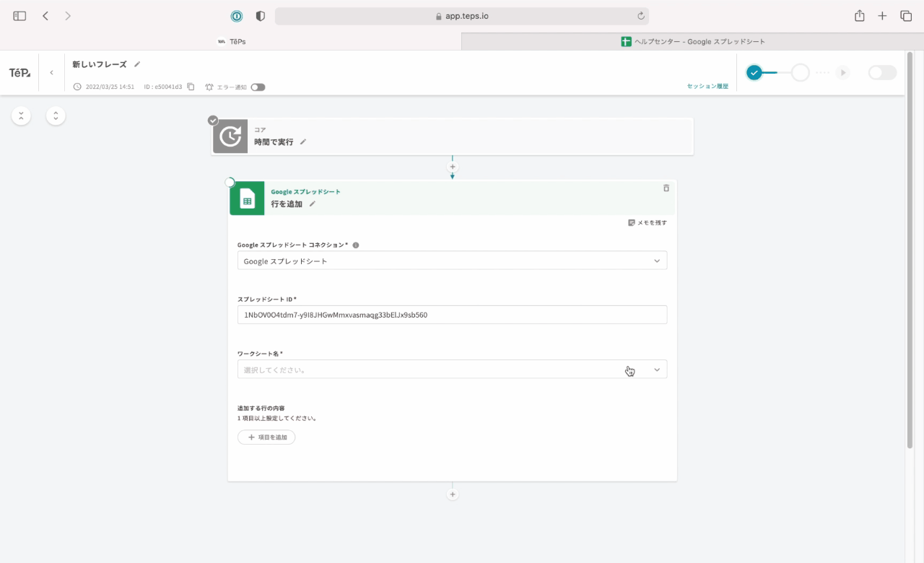This screenshot has height=563, width=924.
Task: Click the 項目を追加 button
Action: [x=266, y=437]
